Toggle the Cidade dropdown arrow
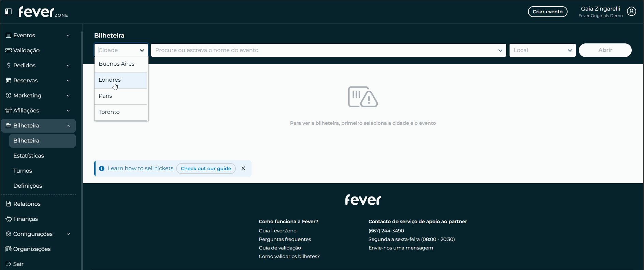The height and width of the screenshot is (270, 644). click(x=142, y=50)
